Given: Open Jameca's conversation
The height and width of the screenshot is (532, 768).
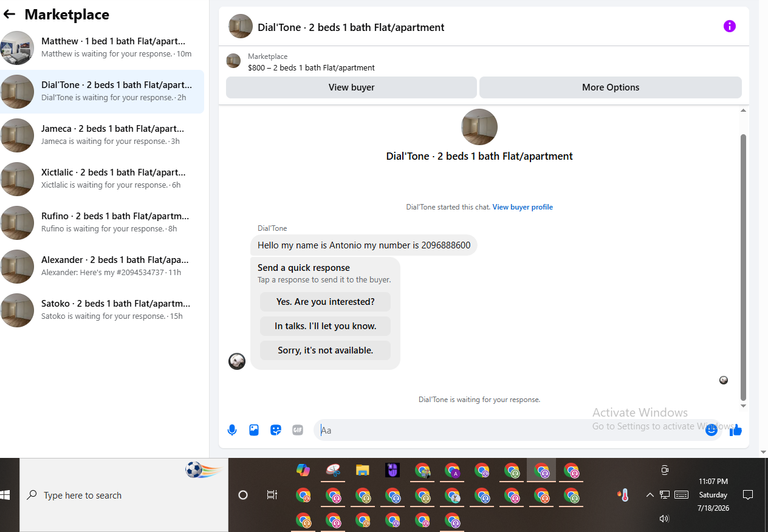Looking at the screenshot, I should [x=102, y=135].
